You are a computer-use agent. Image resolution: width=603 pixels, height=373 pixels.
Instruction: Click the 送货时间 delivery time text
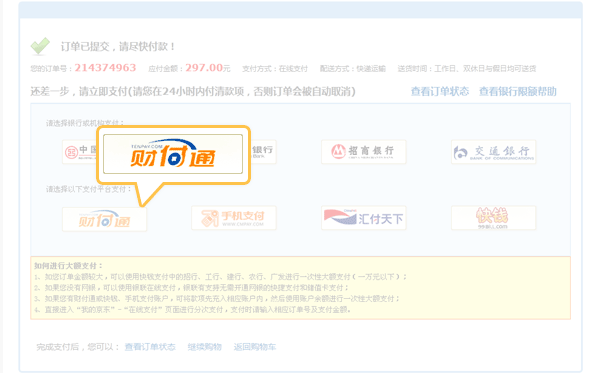[x=467, y=68]
